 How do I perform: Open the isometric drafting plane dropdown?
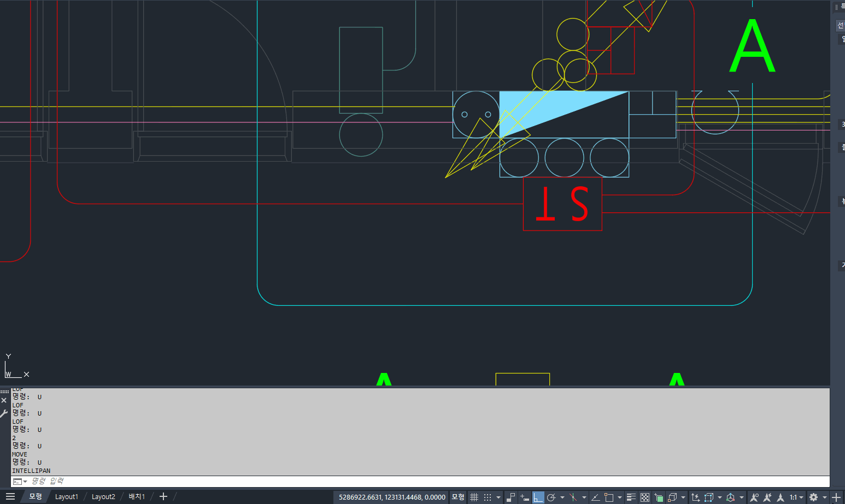584,497
